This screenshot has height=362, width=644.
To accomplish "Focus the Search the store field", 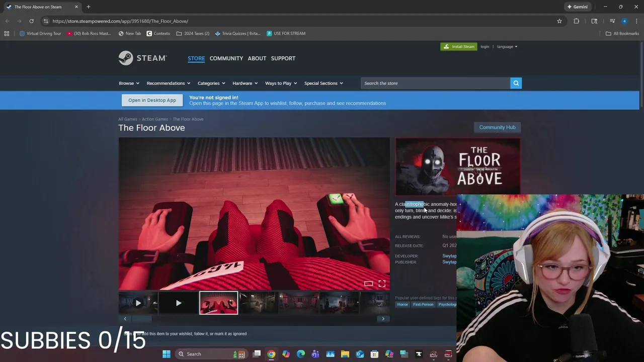I will tap(436, 83).
